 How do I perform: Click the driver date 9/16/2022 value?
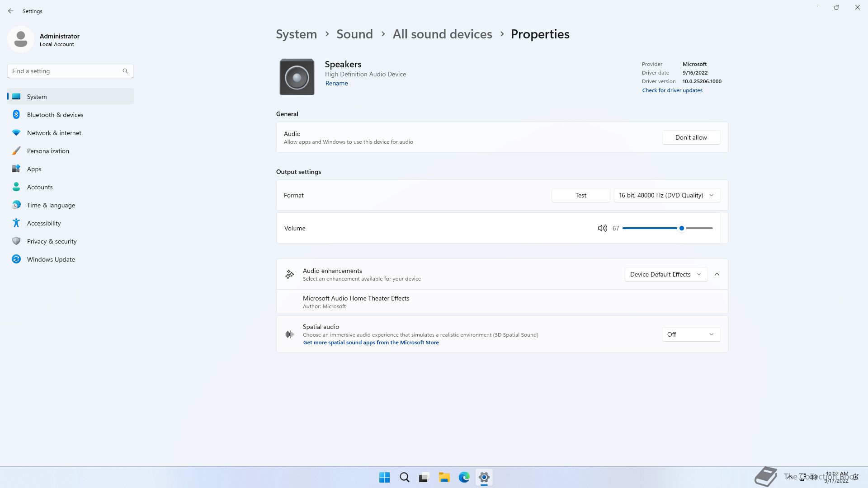click(695, 73)
